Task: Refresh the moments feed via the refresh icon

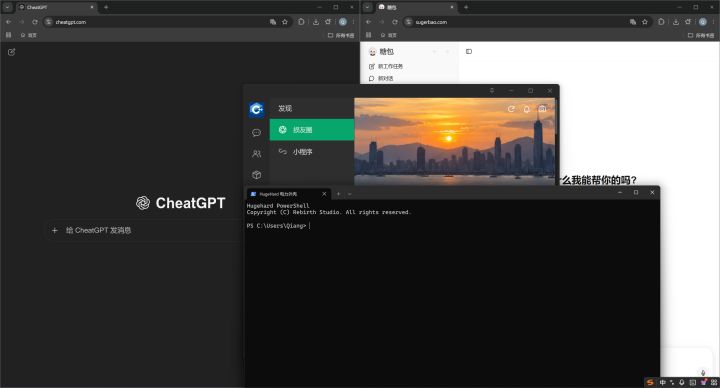Action: 511,109
